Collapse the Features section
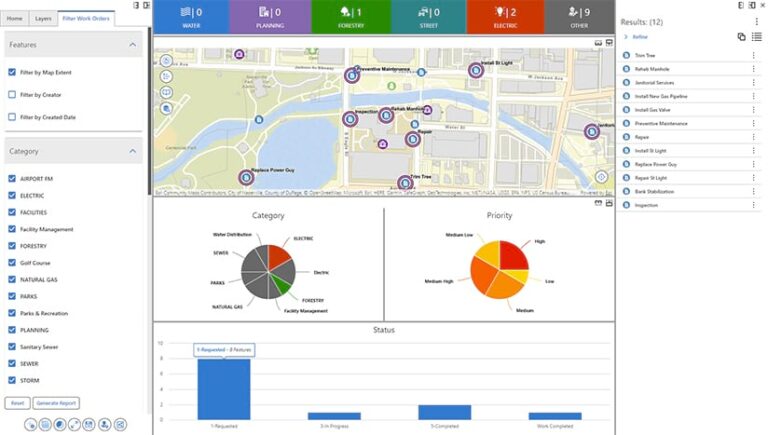Viewport: 768px width, 435px height. pyautogui.click(x=132, y=45)
